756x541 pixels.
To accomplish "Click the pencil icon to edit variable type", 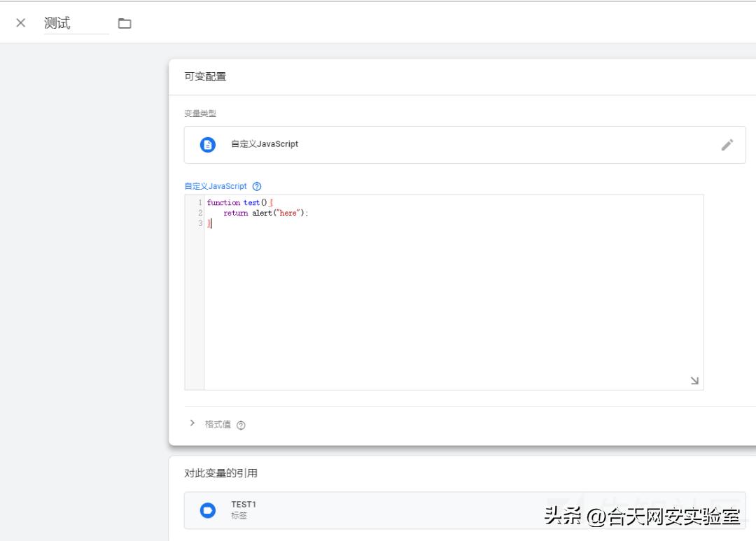I will 727,144.
